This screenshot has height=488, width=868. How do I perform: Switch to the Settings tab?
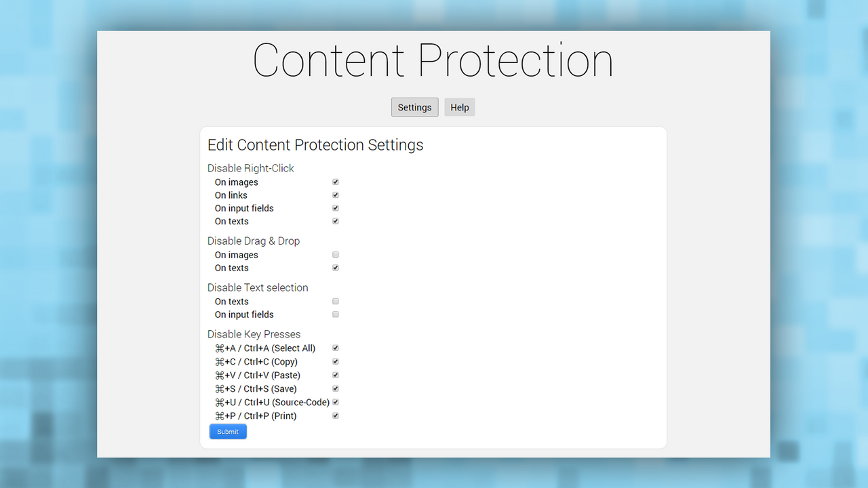click(x=414, y=106)
